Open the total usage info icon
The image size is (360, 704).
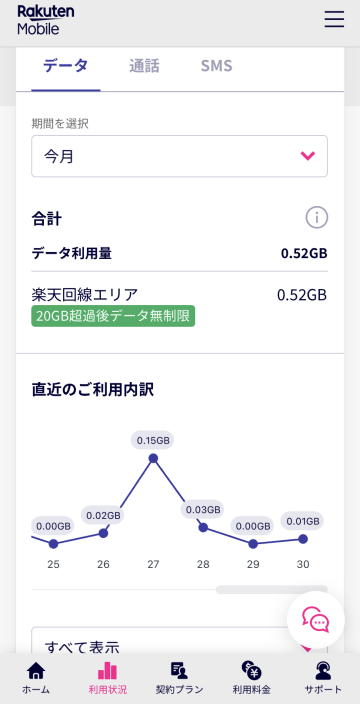tap(317, 218)
